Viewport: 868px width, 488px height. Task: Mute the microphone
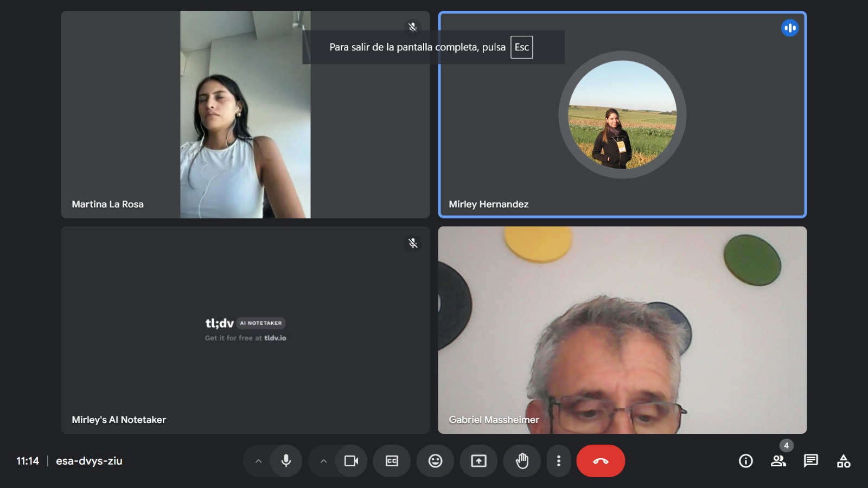(x=286, y=461)
